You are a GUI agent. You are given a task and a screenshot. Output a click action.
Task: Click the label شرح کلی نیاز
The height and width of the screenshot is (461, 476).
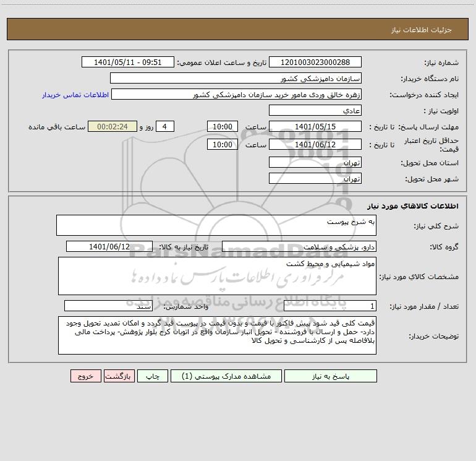tap(436, 226)
